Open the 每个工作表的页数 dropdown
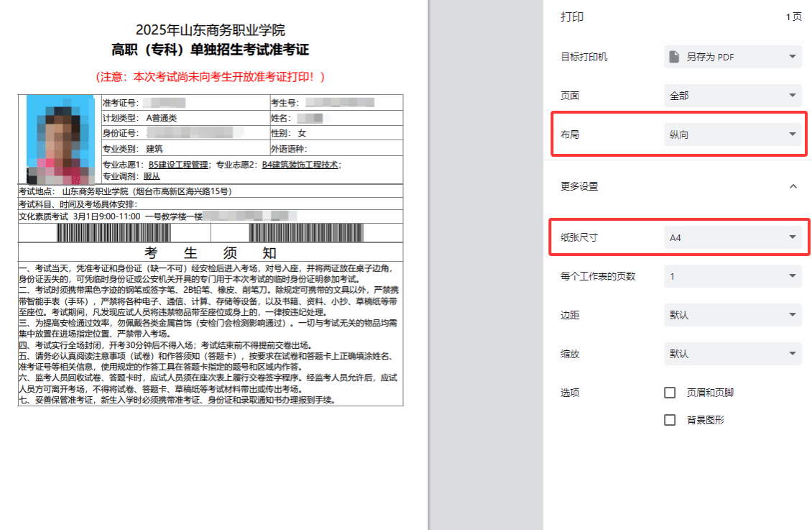Viewport: 812px width, 530px height. pyautogui.click(x=732, y=276)
